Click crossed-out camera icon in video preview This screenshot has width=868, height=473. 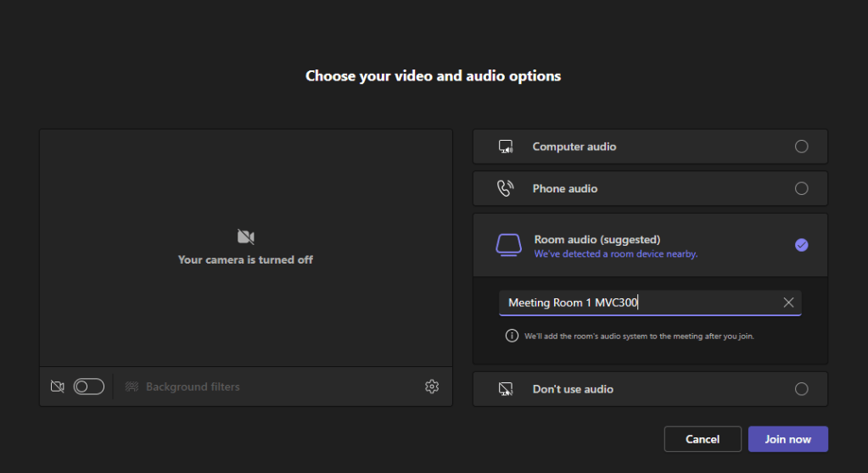click(245, 236)
